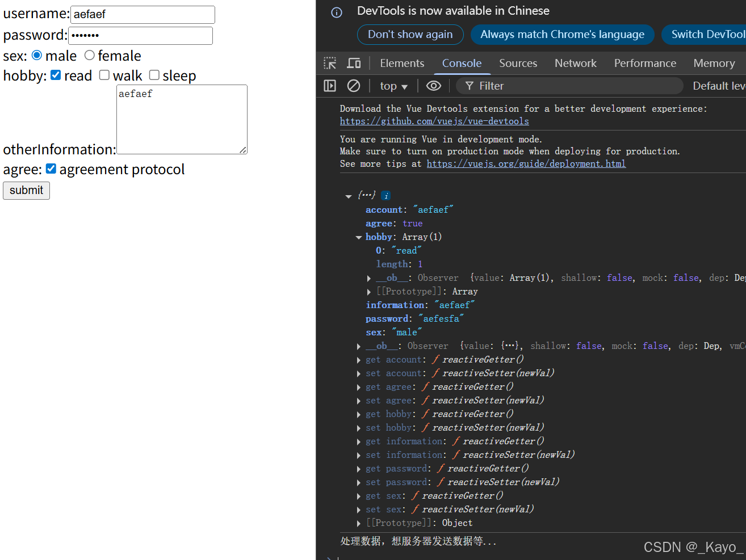
Task: Click Switch DevTools language button
Action: [704, 35]
